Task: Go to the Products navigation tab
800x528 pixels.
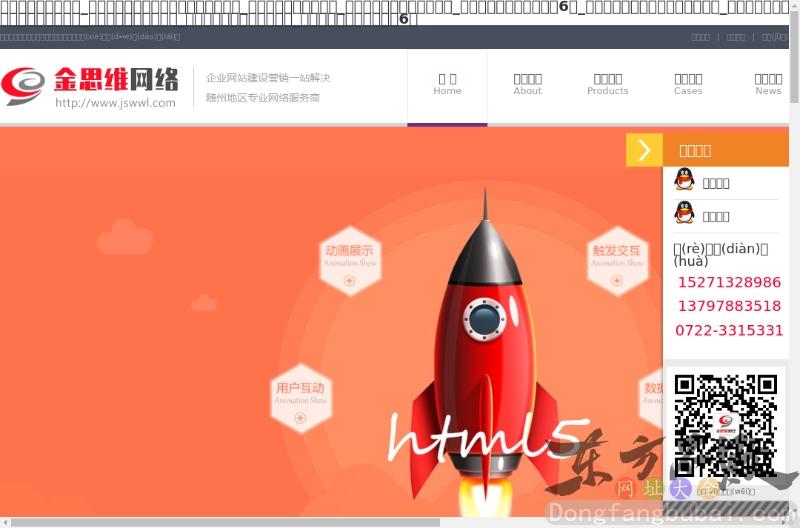Action: coord(607,85)
